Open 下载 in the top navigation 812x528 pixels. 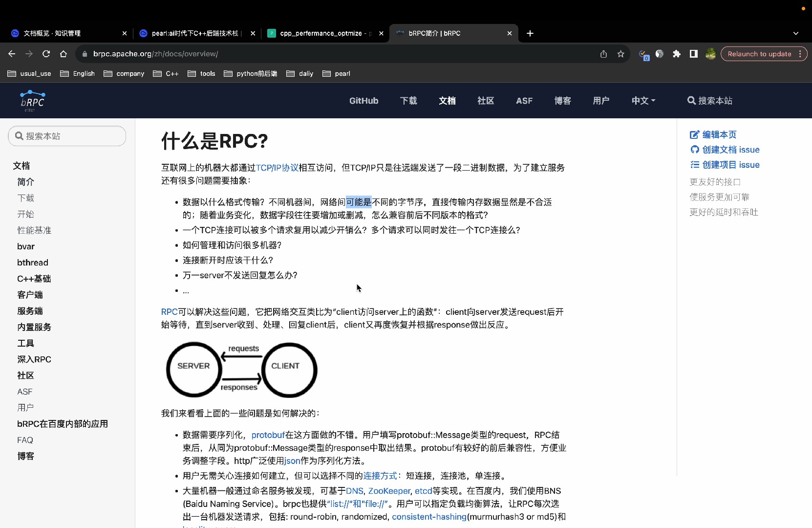408,101
